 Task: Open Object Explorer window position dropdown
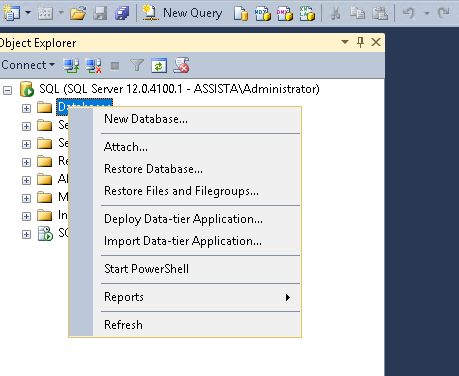[x=345, y=42]
